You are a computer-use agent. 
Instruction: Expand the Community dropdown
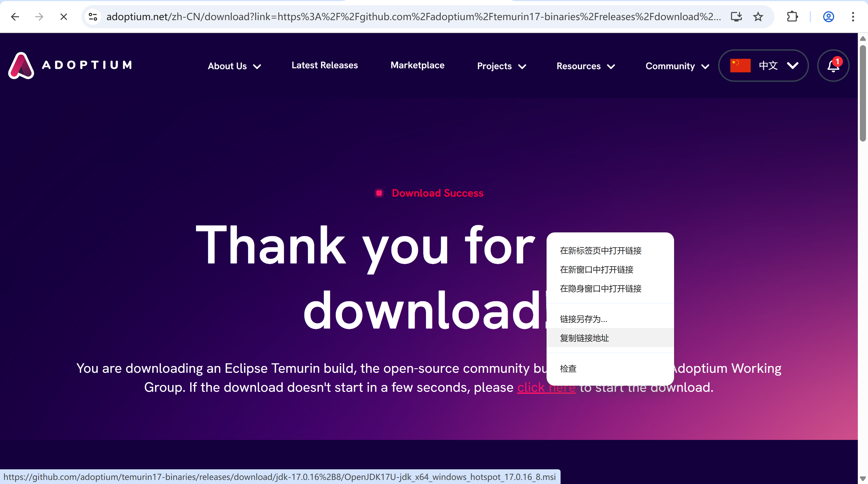tap(677, 66)
